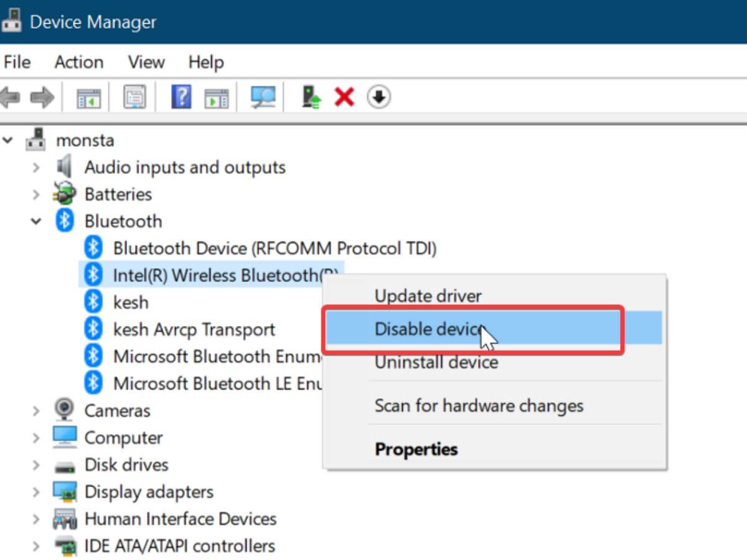This screenshot has height=560, width=747.
Task: Expand the Display adapters category
Action: [x=36, y=492]
